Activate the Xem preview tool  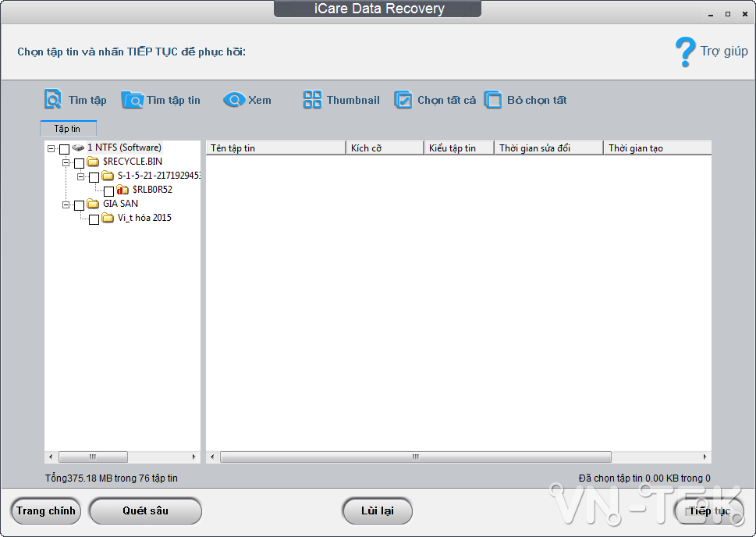coord(234,99)
